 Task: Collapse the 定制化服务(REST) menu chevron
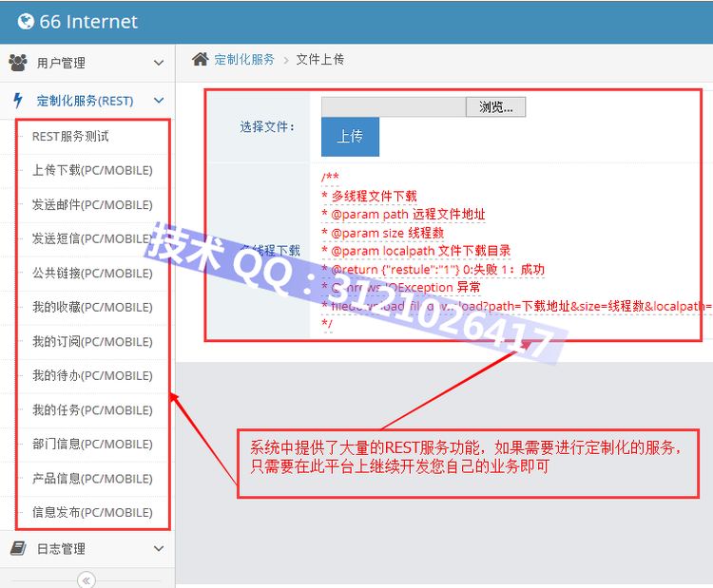pyautogui.click(x=159, y=101)
